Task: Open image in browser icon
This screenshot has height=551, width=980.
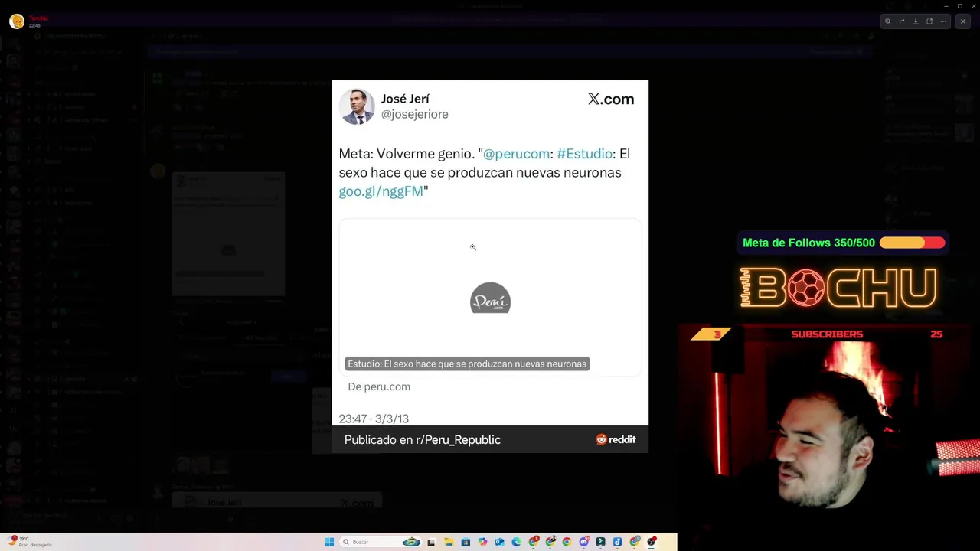Action: [929, 21]
